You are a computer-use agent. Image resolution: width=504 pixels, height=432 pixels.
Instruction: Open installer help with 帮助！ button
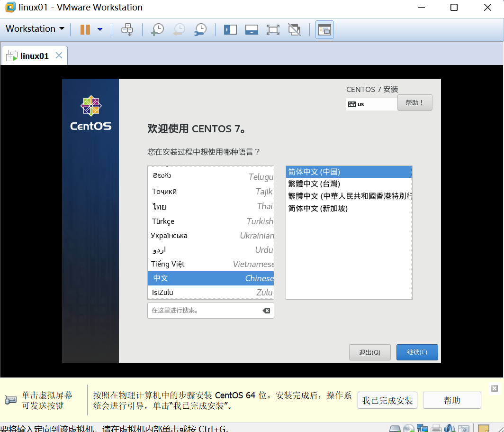click(x=414, y=102)
